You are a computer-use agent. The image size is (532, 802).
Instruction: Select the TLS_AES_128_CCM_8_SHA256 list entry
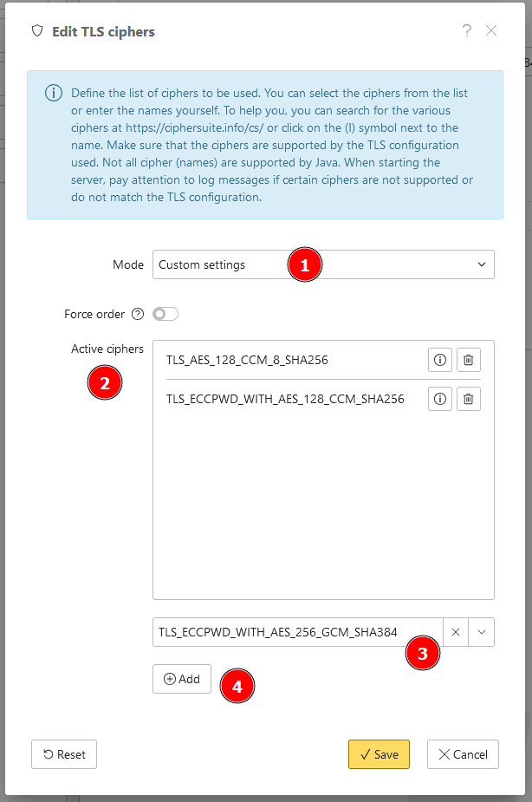coord(247,360)
